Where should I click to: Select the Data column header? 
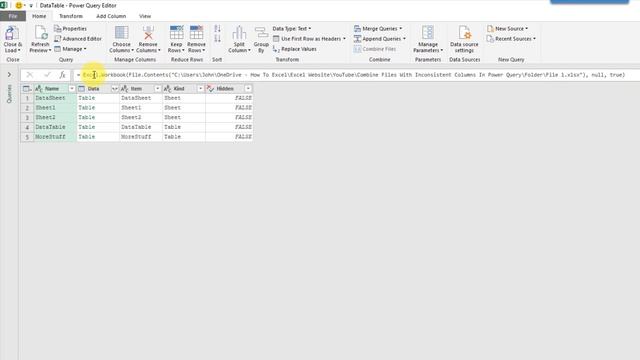[x=93, y=89]
